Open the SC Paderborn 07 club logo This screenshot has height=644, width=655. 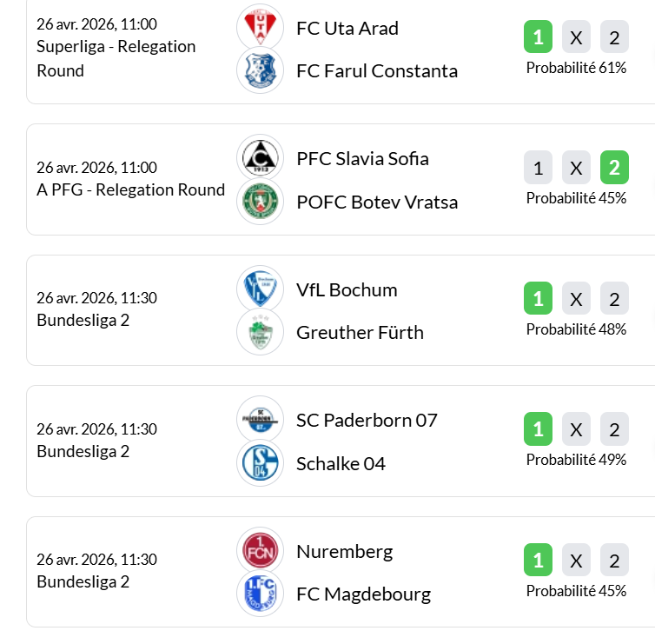pos(260,420)
